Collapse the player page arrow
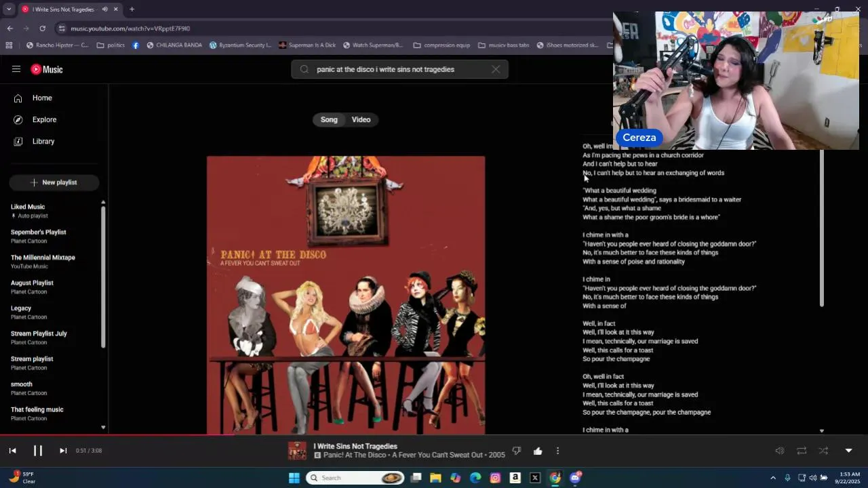The width and height of the screenshot is (868, 488). 848,451
